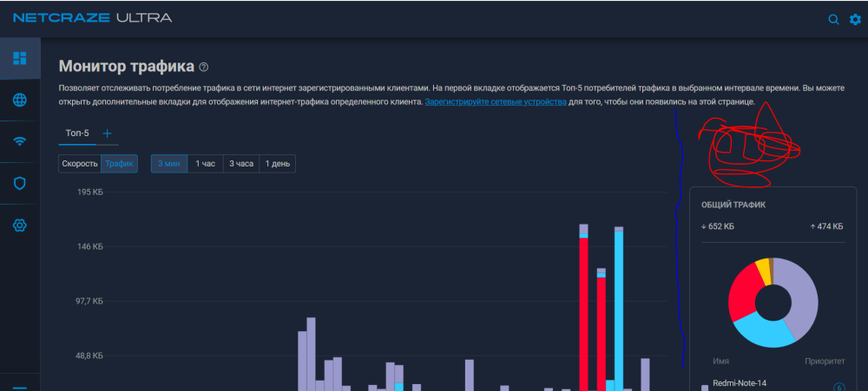
Task: Click the Redmi-Note-14 device name
Action: coord(739,382)
